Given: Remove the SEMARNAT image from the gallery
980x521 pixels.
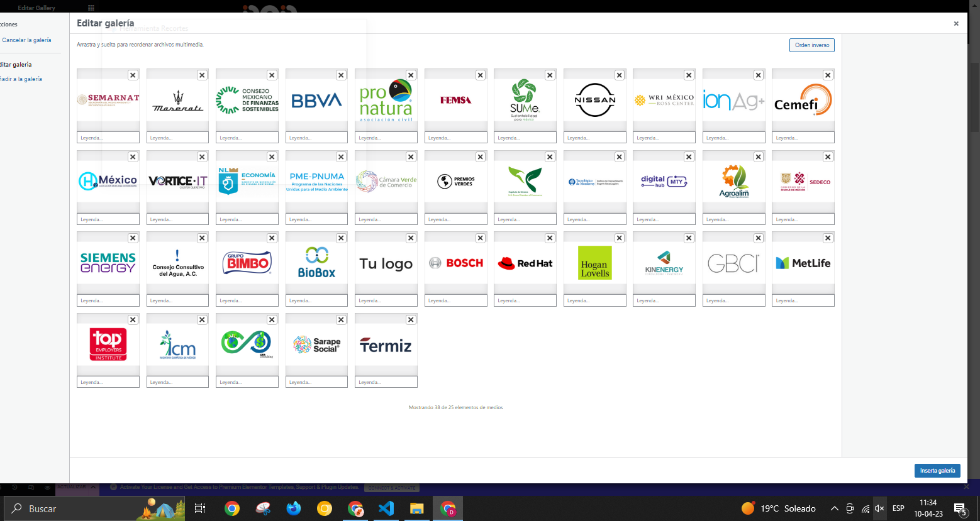Looking at the screenshot, I should coord(133,75).
